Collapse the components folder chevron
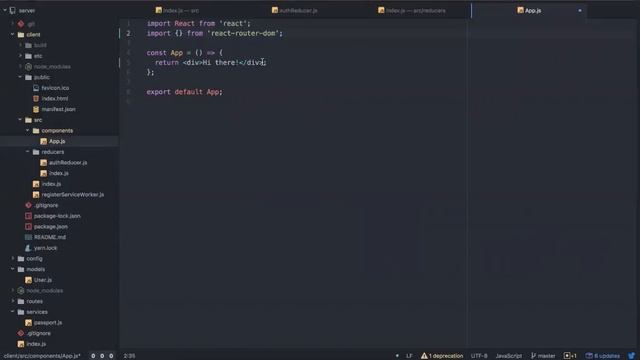The width and height of the screenshot is (640, 360). coord(28,130)
